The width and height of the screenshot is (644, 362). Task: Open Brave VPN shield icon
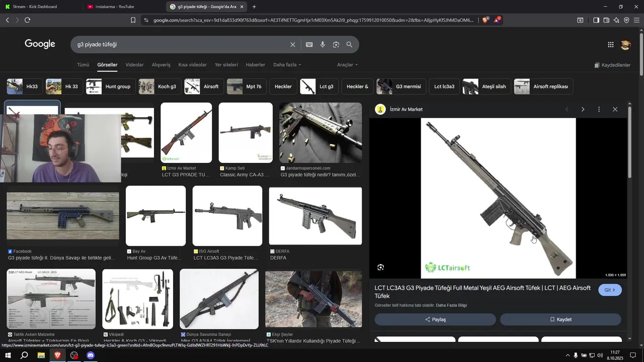tap(626, 20)
